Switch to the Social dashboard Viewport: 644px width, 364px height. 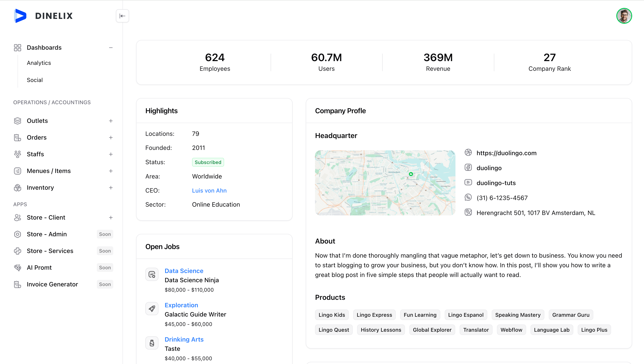34,80
